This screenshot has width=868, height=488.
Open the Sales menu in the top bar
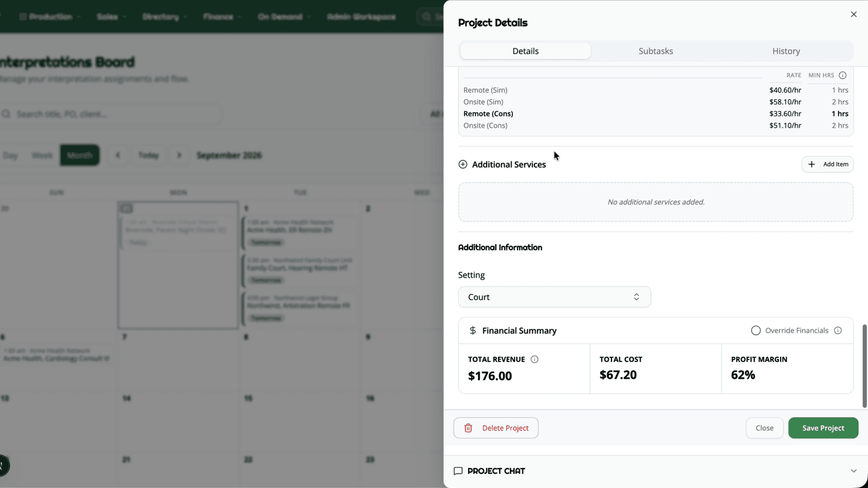(111, 17)
